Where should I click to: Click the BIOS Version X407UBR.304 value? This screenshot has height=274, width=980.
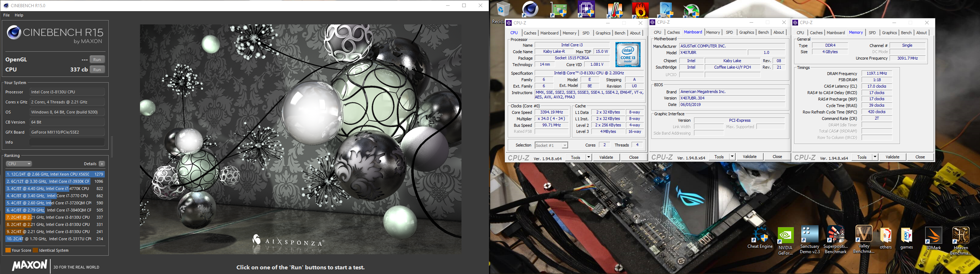pyautogui.click(x=732, y=98)
